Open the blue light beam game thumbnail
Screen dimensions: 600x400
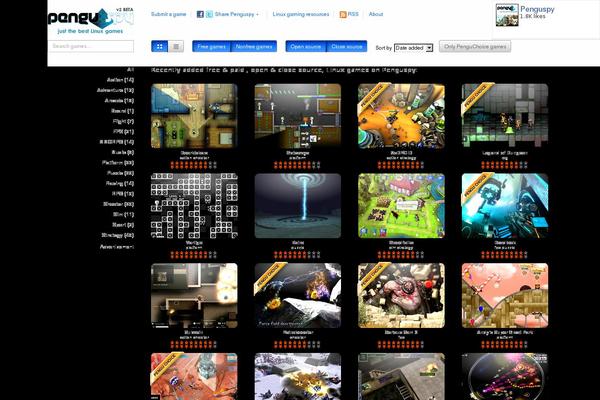[298, 206]
